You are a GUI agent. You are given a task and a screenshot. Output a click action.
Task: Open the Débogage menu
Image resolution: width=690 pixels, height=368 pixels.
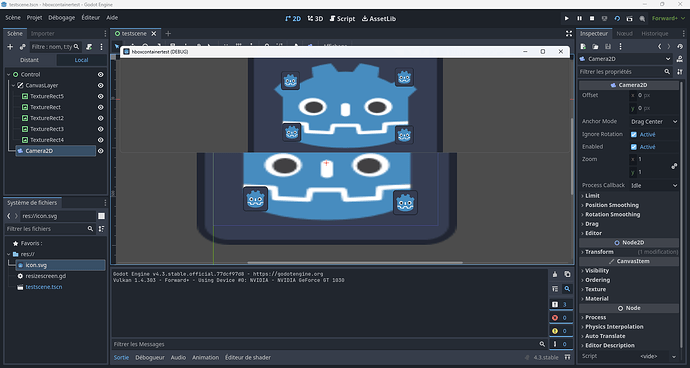point(62,18)
